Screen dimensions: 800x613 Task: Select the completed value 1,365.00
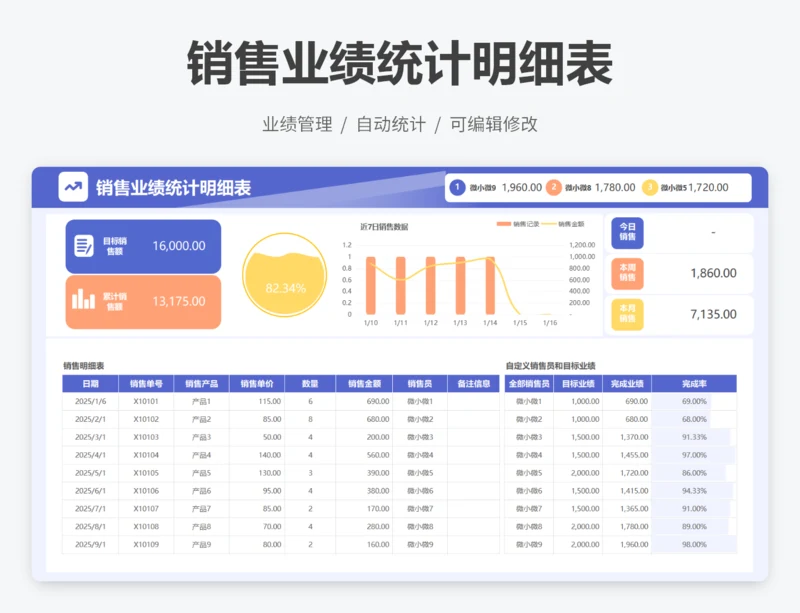tap(627, 509)
